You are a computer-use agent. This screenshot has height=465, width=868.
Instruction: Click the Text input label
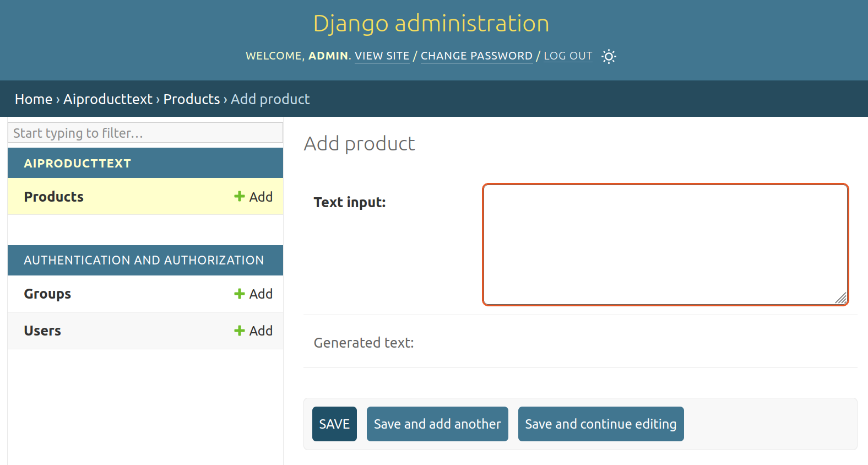(350, 202)
